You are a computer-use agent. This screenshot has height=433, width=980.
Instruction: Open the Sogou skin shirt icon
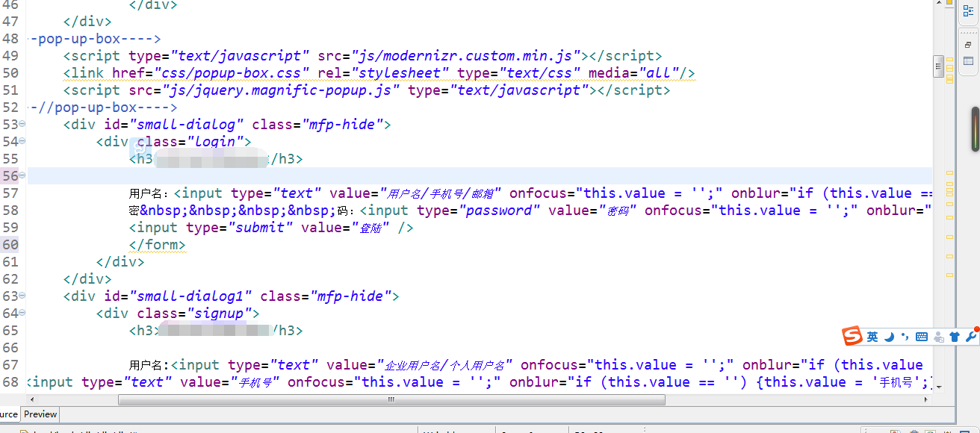coord(955,337)
